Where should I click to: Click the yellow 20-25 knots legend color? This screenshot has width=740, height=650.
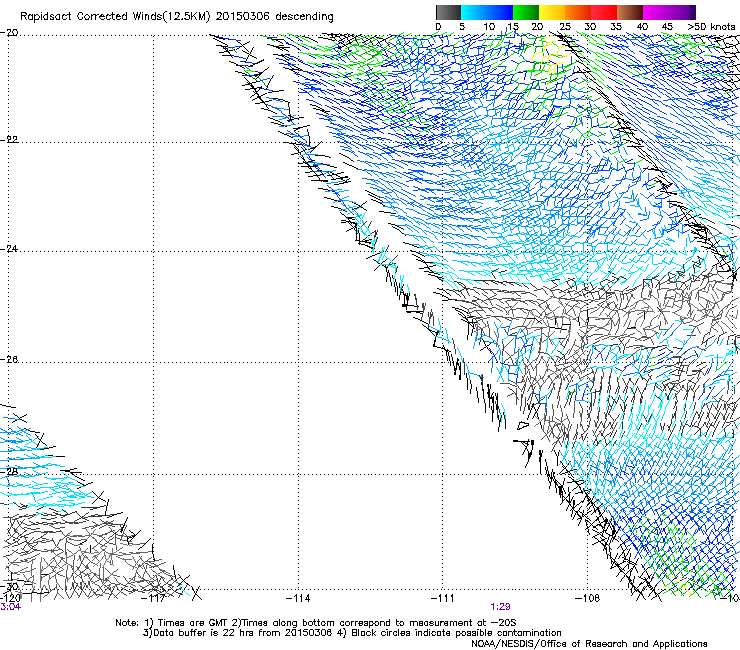tap(552, 12)
